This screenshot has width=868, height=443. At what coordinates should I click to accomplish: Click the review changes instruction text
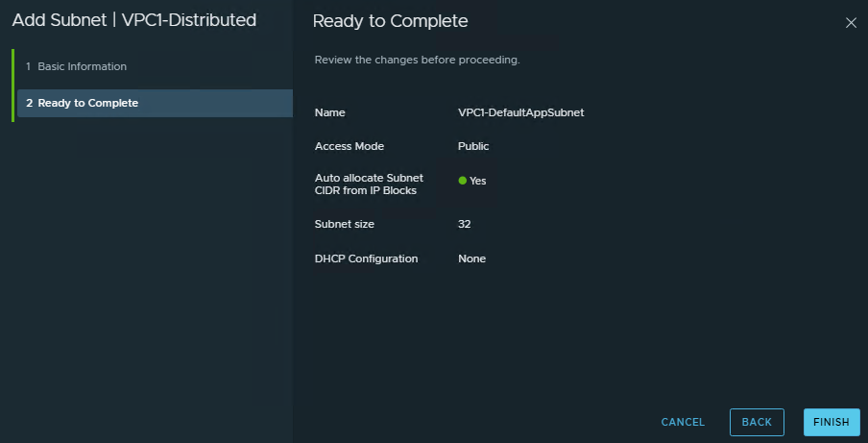(417, 61)
